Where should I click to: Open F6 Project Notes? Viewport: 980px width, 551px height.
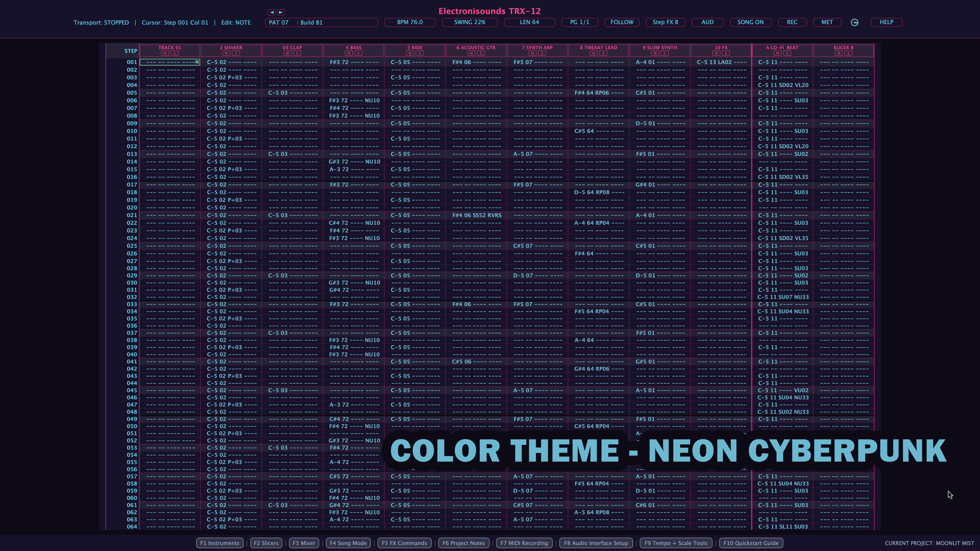click(x=464, y=543)
